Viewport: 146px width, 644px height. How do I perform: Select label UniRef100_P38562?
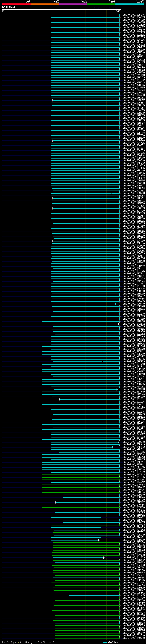(x=134, y=387)
